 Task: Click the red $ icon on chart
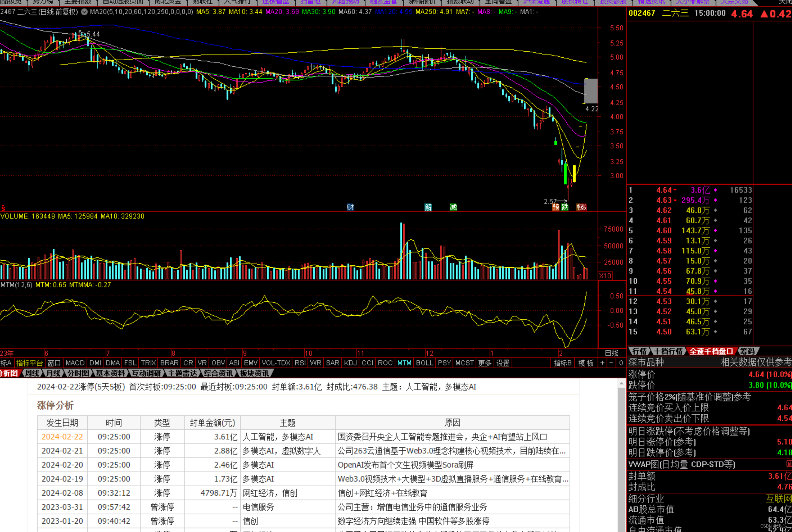pyautogui.click(x=3, y=208)
